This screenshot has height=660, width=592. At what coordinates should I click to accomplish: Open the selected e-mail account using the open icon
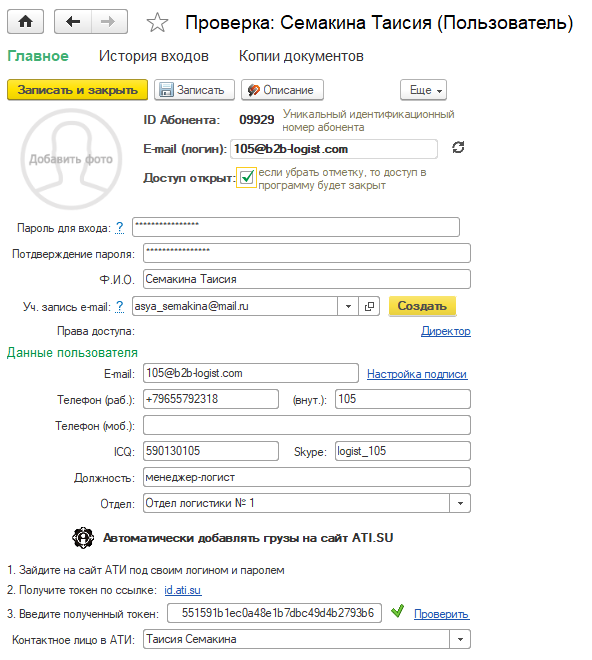[x=369, y=306]
